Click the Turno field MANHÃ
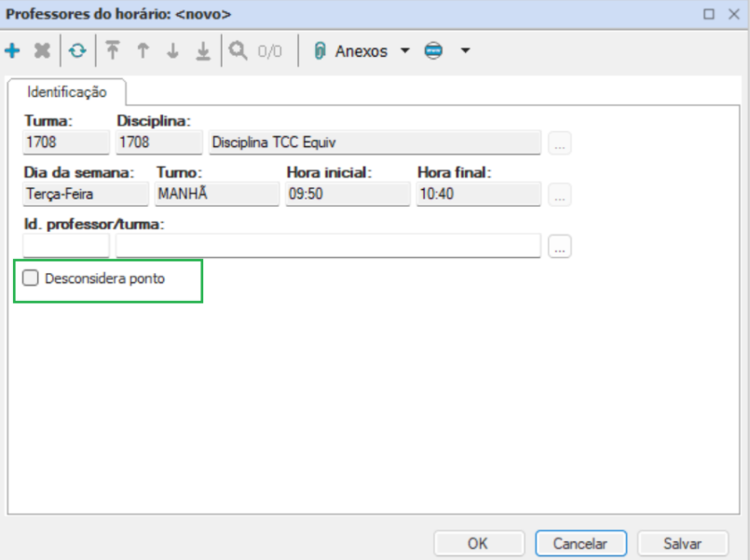This screenshot has width=750, height=560. (x=217, y=194)
